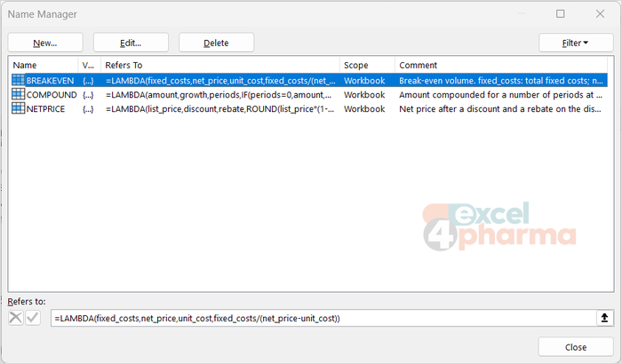The width and height of the screenshot is (622, 364).
Task: Click the NETPRICE comment text
Action: 499,108
